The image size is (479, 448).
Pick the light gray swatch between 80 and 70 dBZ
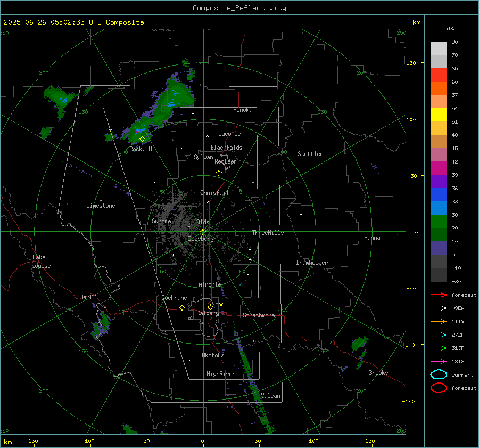pos(439,48)
